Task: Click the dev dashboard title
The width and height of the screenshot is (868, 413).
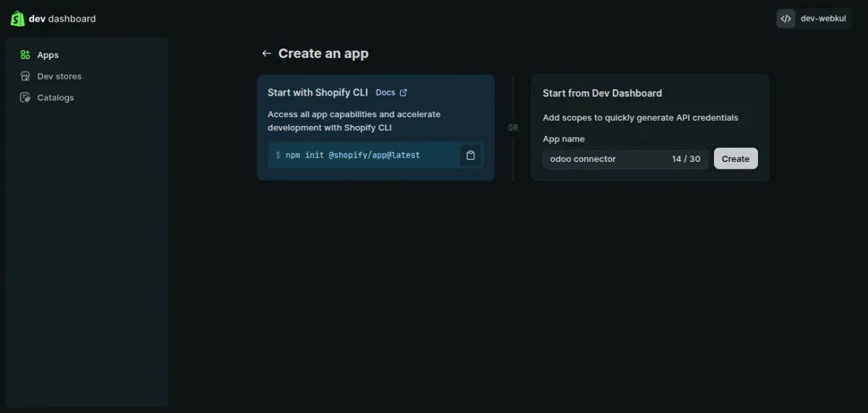Action: pos(62,19)
